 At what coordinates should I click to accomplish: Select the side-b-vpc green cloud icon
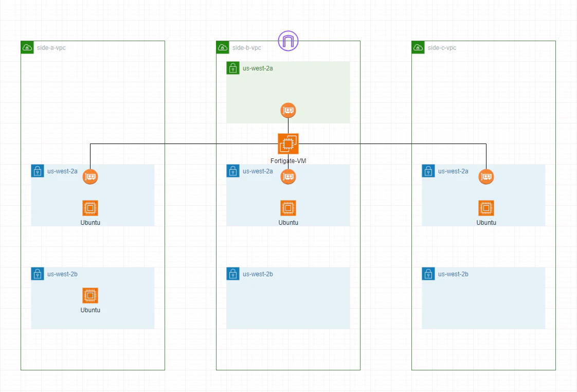223,47
